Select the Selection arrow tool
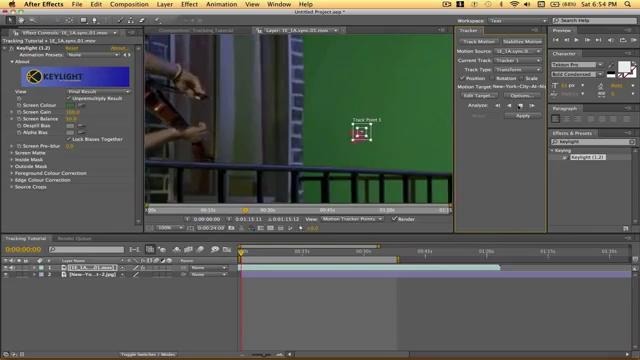Image resolution: width=640 pixels, height=360 pixels. [x=10, y=20]
